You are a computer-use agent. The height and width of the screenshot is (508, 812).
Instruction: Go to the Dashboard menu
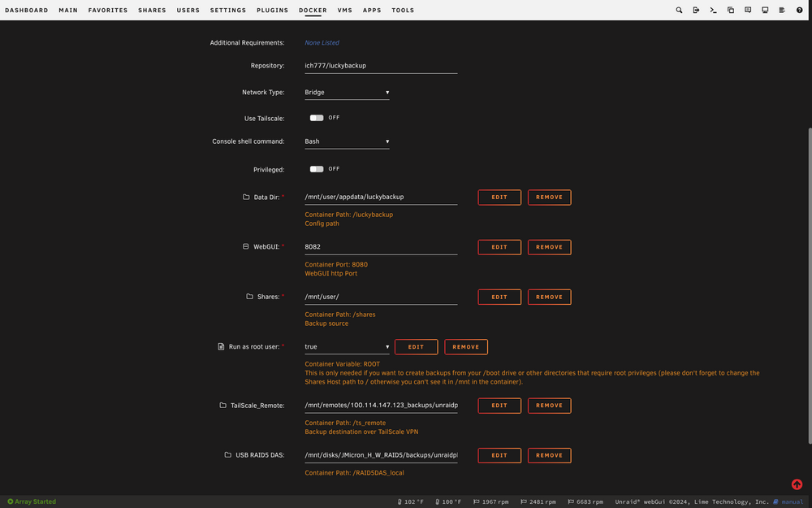[x=27, y=11]
